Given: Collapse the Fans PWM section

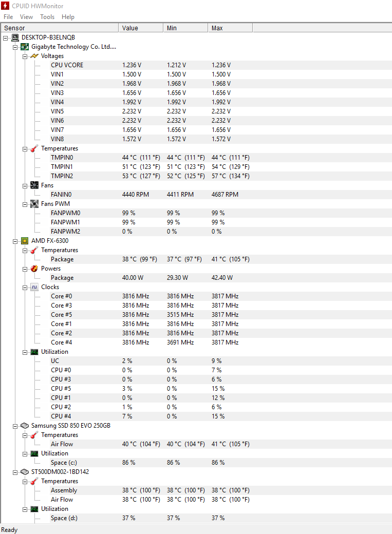Looking at the screenshot, I should tap(25, 204).
